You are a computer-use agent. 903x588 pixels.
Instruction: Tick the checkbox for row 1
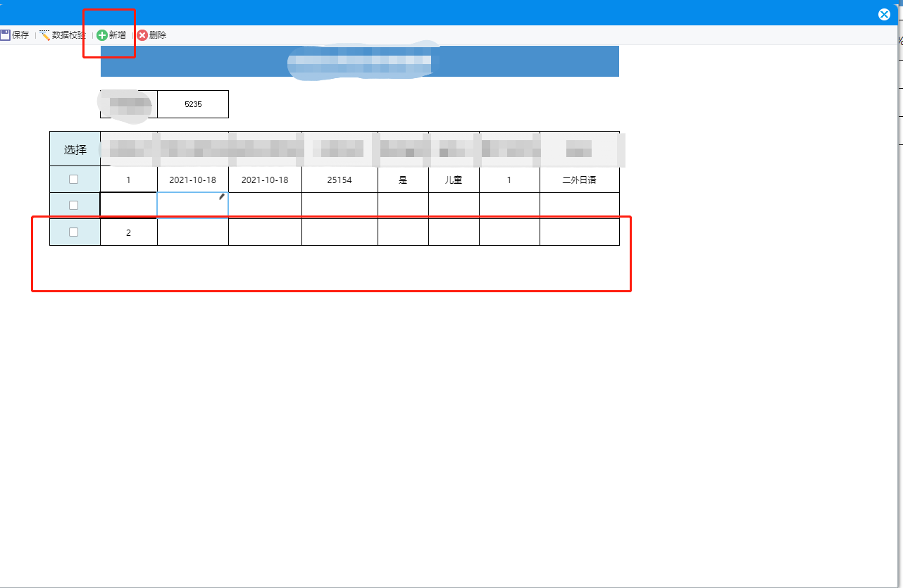73,180
